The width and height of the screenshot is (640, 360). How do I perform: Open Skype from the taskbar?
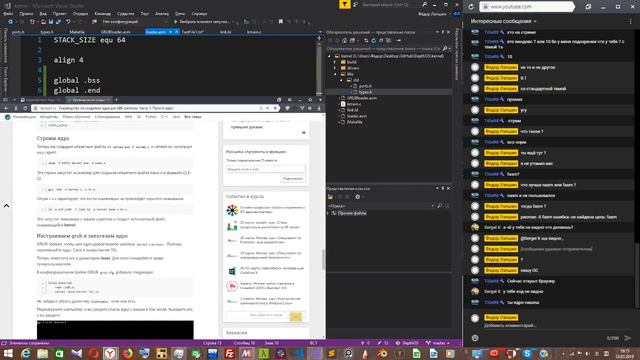pyautogui.click(x=527, y=353)
